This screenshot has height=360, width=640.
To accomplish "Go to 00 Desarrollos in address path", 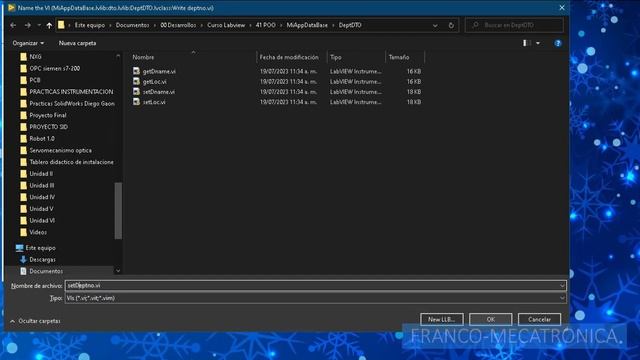I will pos(178,25).
